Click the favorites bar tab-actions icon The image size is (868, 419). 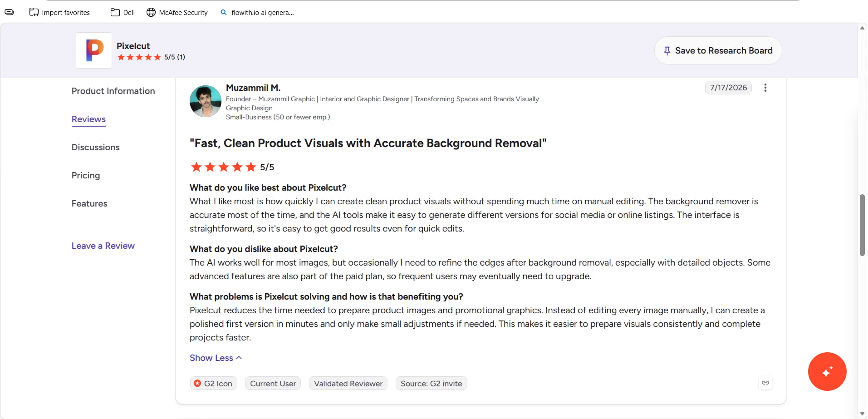9,12
